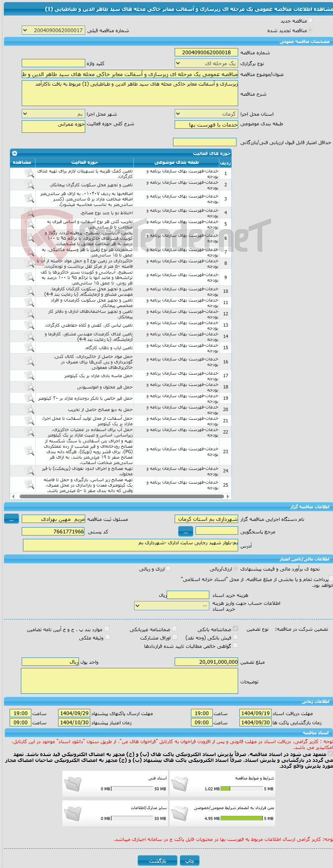Open view icon for activity row 6
The image size is (333, 868).
tap(29, 238)
